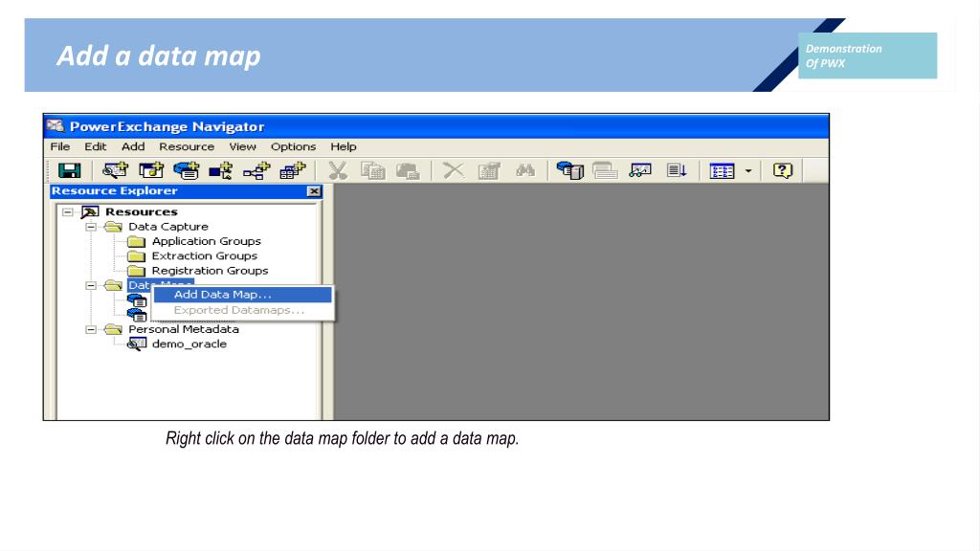Click the Cut scissors icon

(x=338, y=170)
